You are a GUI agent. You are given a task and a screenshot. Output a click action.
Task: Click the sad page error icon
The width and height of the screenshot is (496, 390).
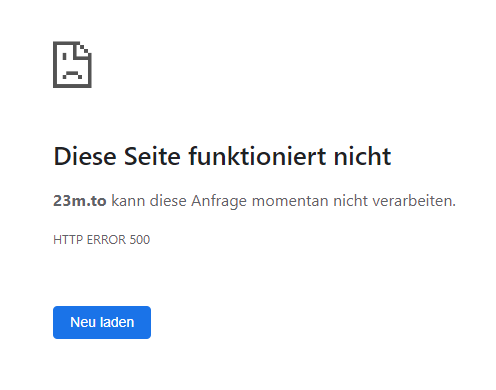[x=72, y=64]
